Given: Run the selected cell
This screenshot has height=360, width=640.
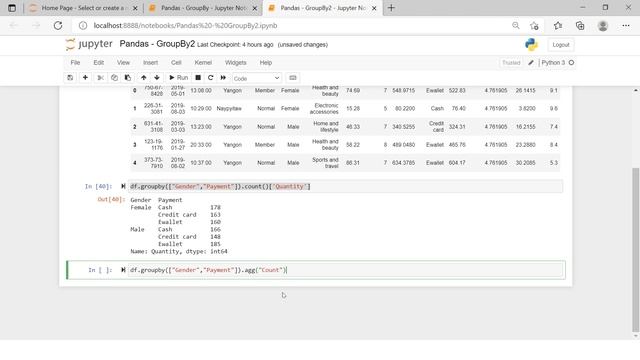Looking at the screenshot, I should [178, 78].
